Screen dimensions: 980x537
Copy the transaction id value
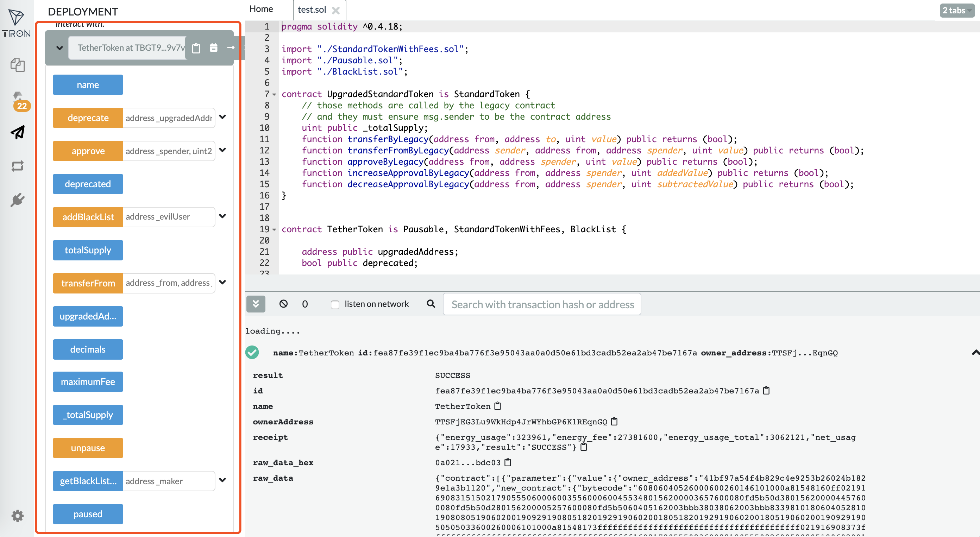(767, 391)
